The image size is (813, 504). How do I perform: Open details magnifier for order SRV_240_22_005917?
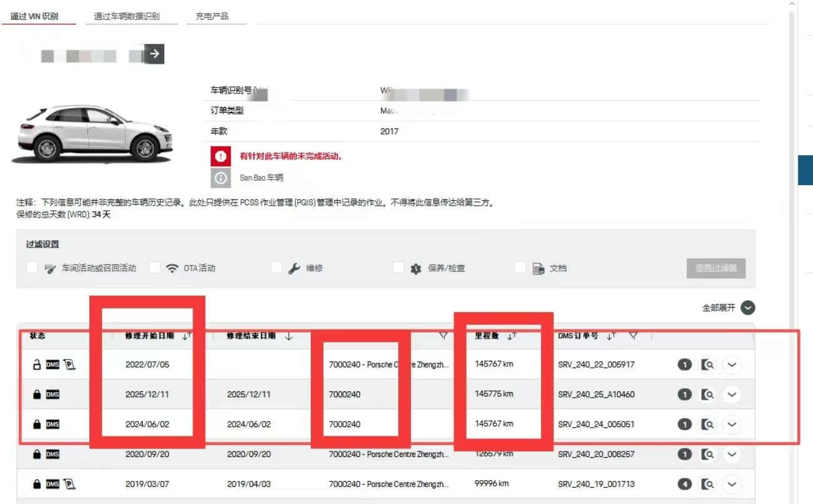(x=708, y=365)
